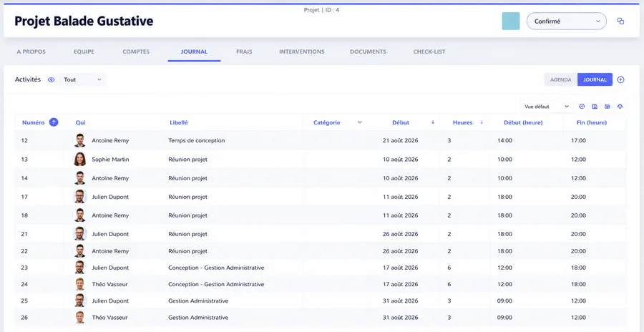Open the Confirmé status dropdown
644x332 pixels.
[567, 21]
